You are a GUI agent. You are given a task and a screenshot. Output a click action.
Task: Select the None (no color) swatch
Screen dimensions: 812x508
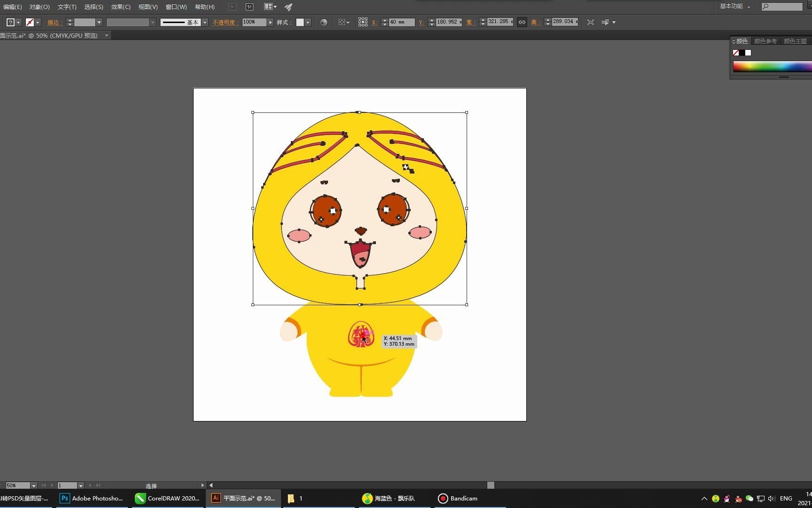[736, 53]
